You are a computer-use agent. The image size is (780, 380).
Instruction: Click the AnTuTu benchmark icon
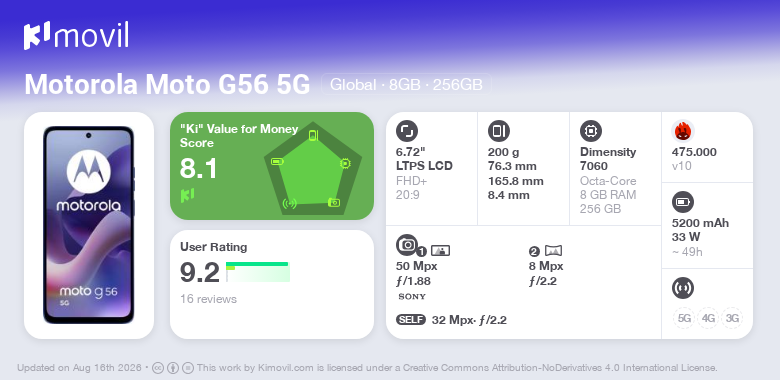coord(683,131)
